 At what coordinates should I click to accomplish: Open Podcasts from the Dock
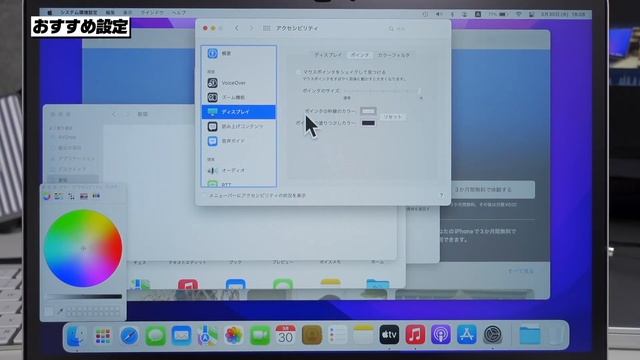tap(441, 336)
